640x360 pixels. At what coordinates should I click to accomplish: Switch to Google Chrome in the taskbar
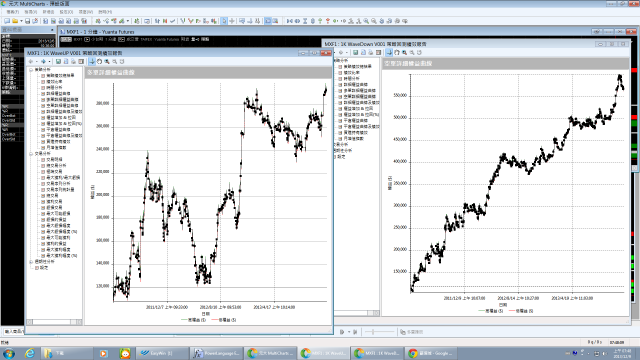(431, 353)
